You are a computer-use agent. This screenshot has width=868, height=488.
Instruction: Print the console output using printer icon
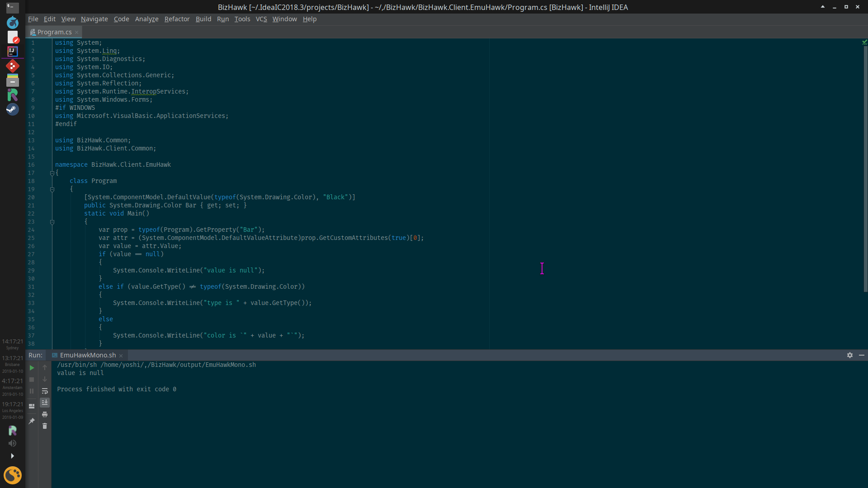click(x=45, y=414)
